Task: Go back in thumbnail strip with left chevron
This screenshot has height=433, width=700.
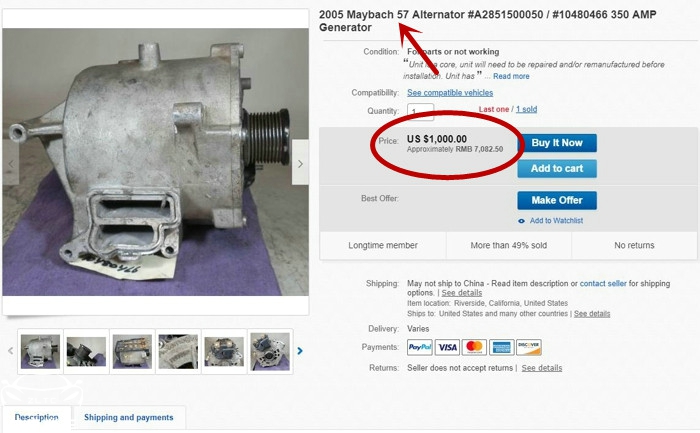Action: pos(11,351)
